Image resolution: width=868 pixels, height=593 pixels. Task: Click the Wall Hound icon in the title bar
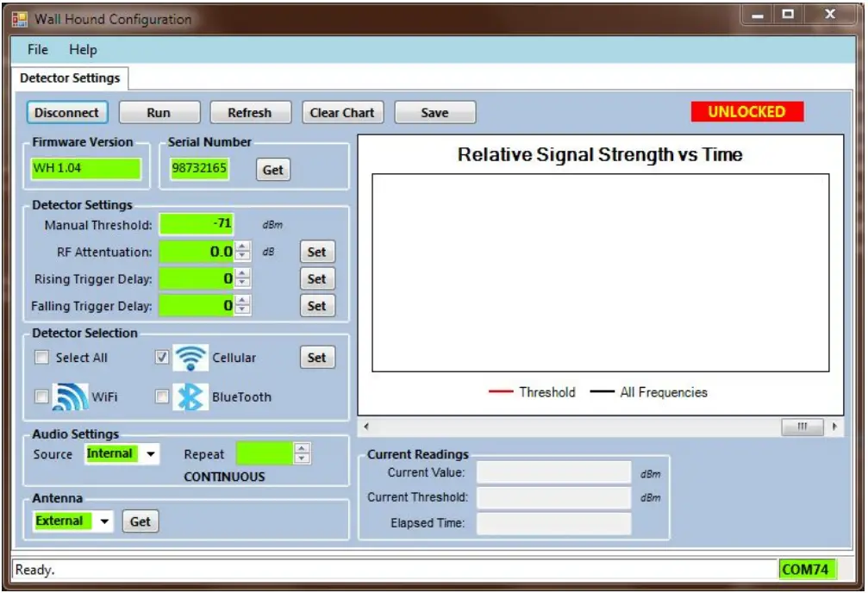tap(19, 18)
